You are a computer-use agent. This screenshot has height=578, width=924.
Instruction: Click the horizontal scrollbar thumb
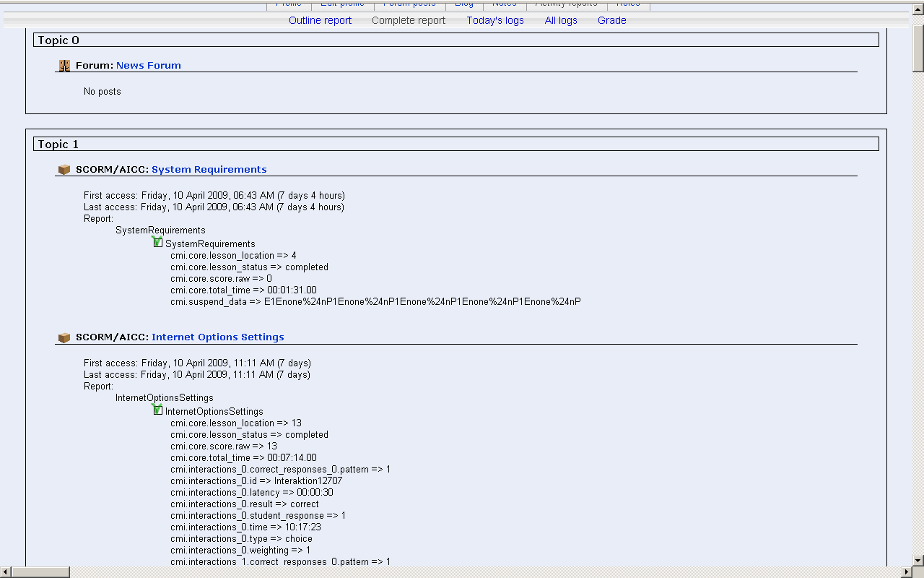(40, 572)
